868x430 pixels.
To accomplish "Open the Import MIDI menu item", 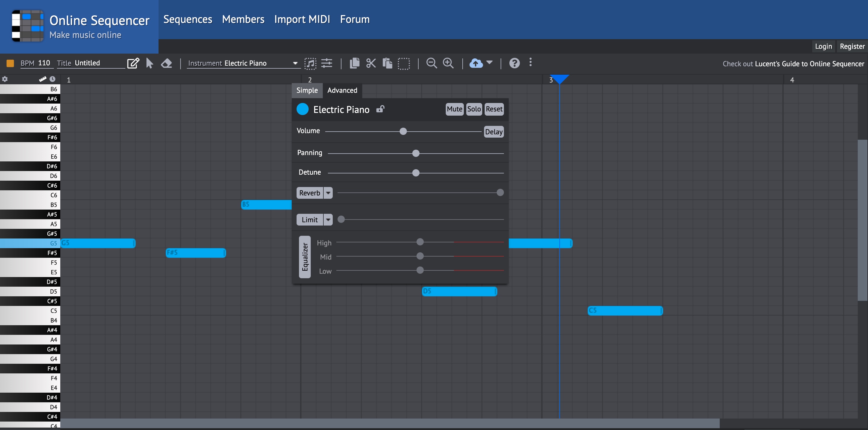I will tap(302, 19).
